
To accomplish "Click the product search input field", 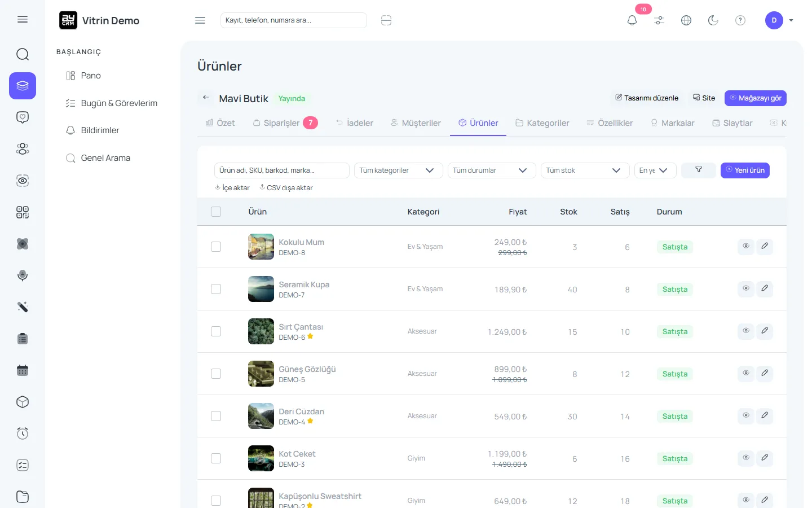I will coord(282,170).
